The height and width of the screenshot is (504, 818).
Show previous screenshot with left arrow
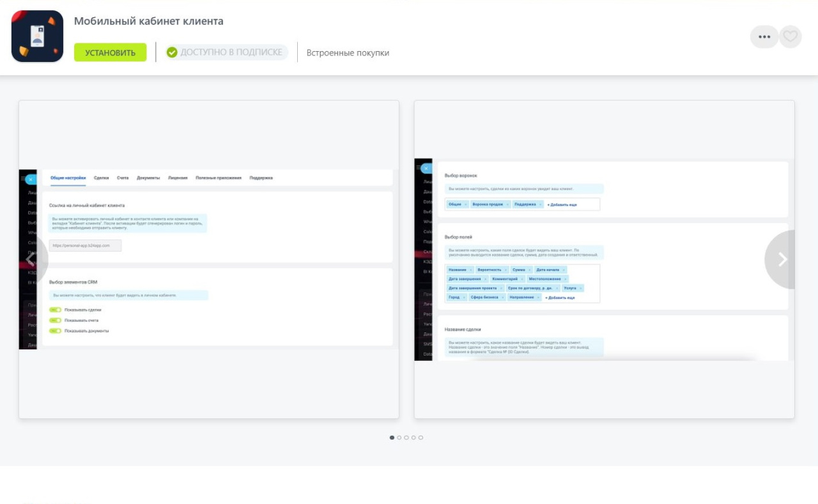[x=30, y=259]
